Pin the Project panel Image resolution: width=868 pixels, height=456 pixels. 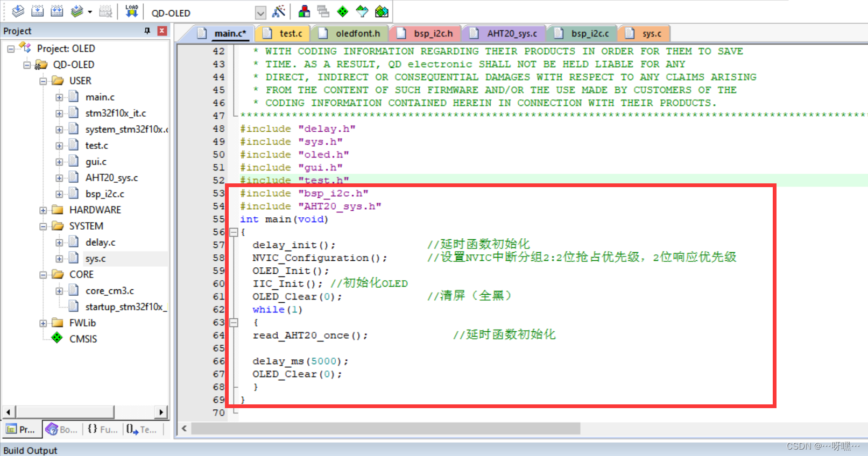click(x=147, y=31)
